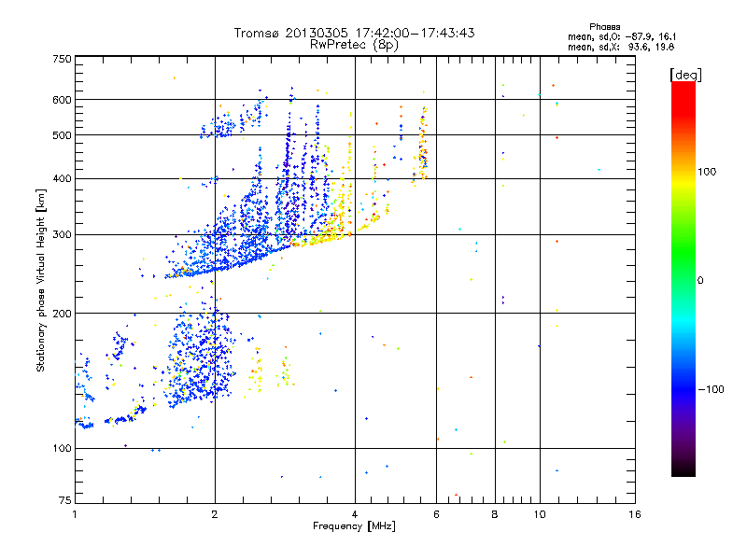Click the x-axis '1' tick label

click(75, 514)
